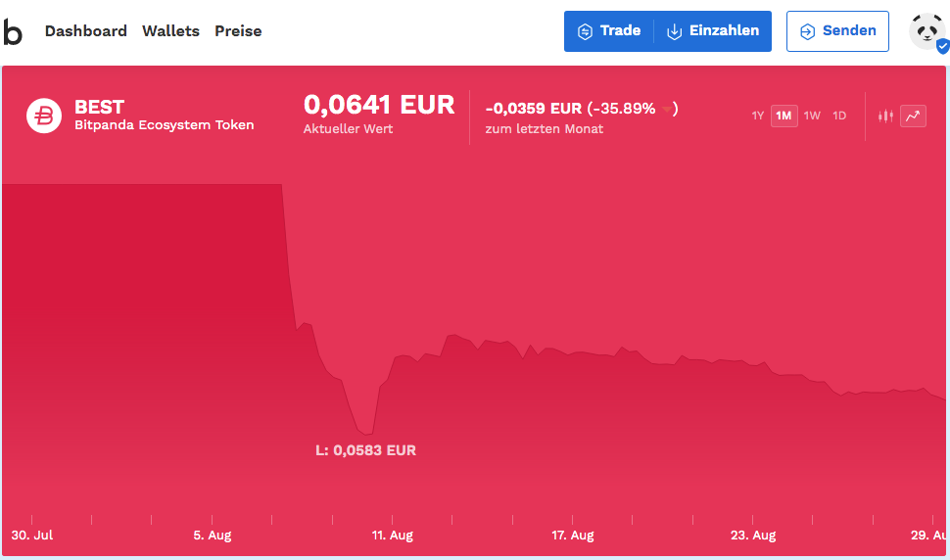Go to the Wallets page
Image resolution: width=950 pixels, height=560 pixels.
[170, 31]
